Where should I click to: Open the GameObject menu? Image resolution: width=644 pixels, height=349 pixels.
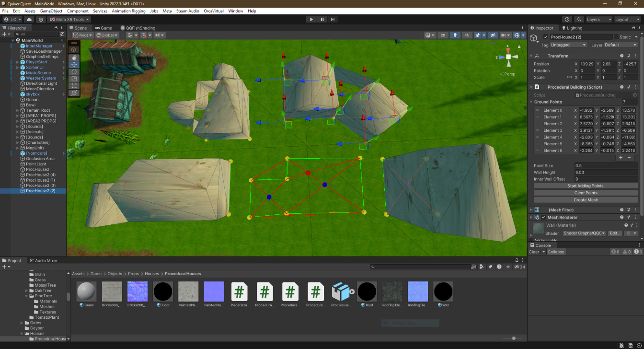[x=51, y=11]
